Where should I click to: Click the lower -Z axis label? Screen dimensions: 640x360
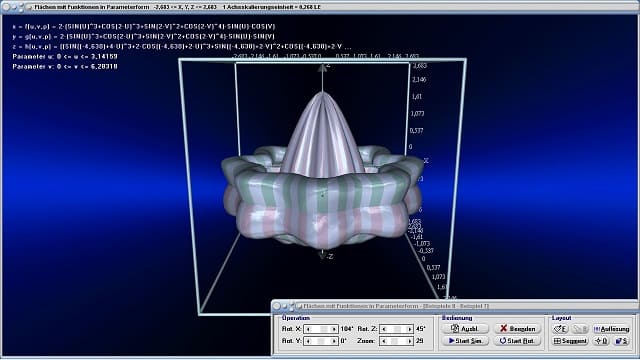(329, 256)
